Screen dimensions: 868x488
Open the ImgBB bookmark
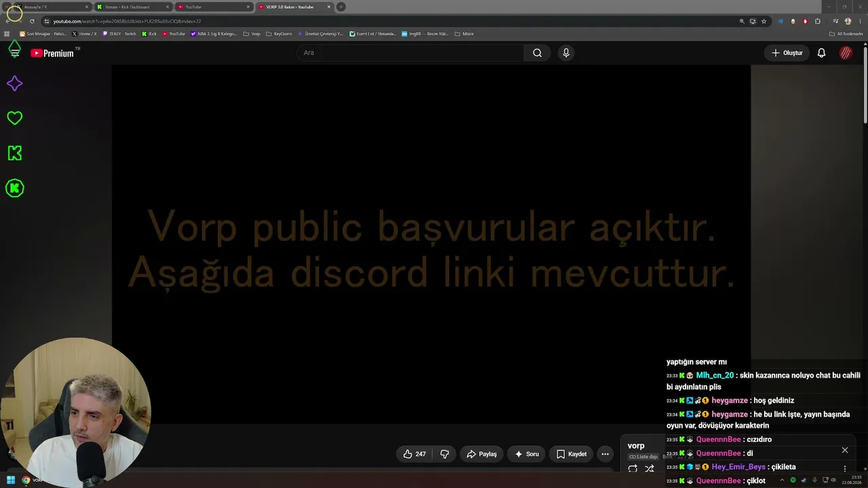pyautogui.click(x=425, y=34)
